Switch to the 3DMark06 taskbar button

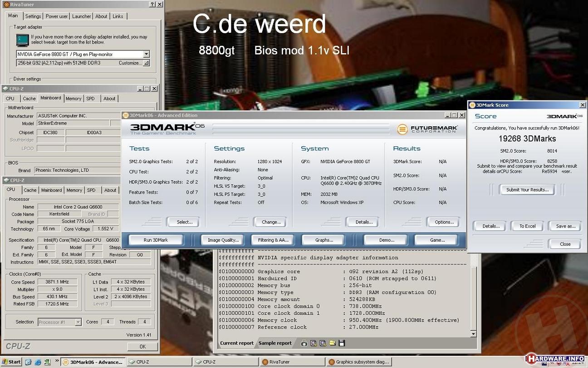pyautogui.click(x=93, y=362)
